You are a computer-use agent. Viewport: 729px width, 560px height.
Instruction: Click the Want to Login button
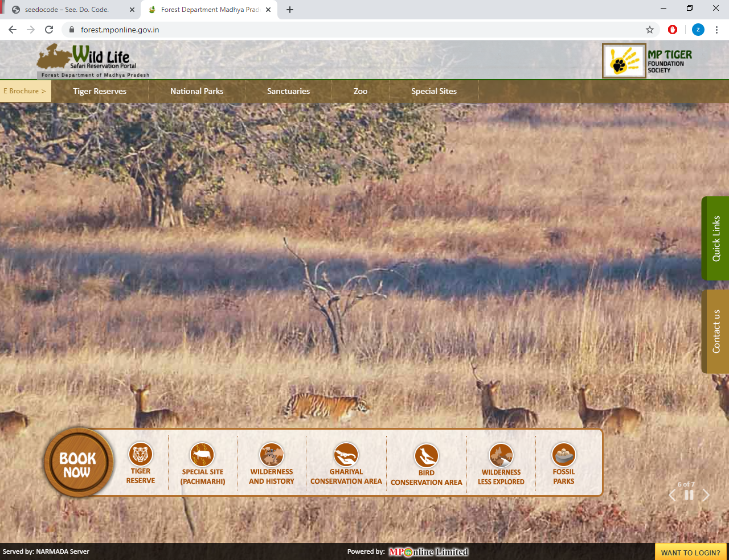691,552
